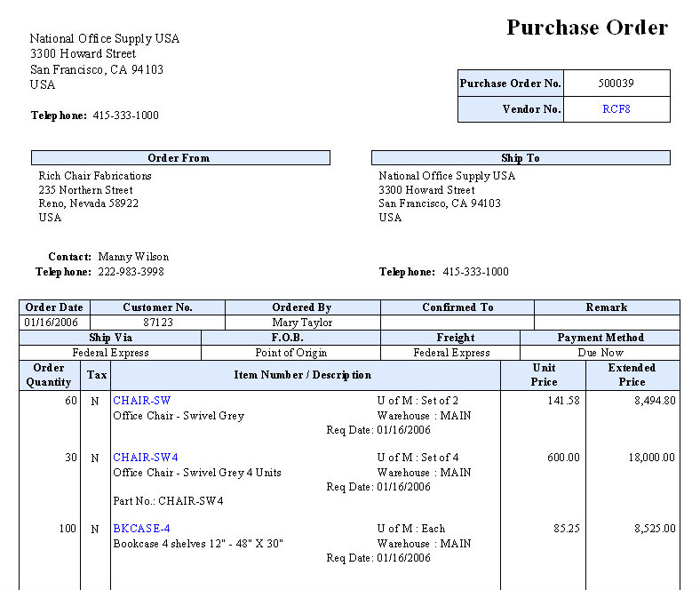Select customer number 87123

pos(157,323)
